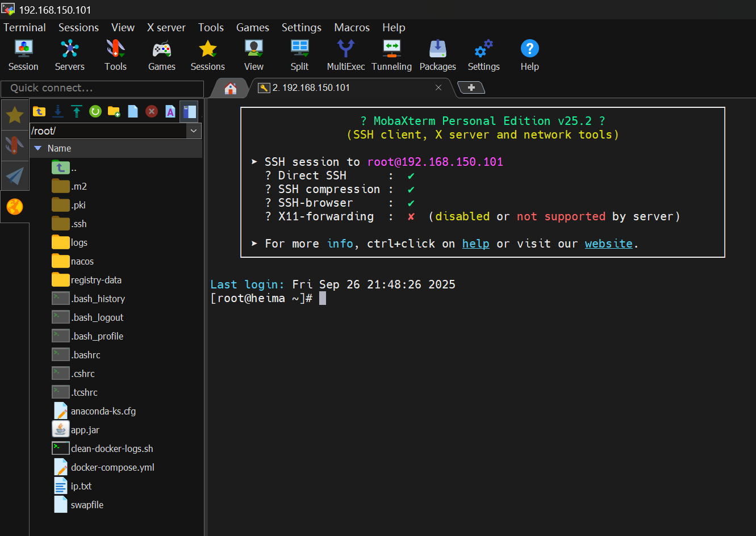Expand the /root/ path dropdown arrow

[x=194, y=131]
